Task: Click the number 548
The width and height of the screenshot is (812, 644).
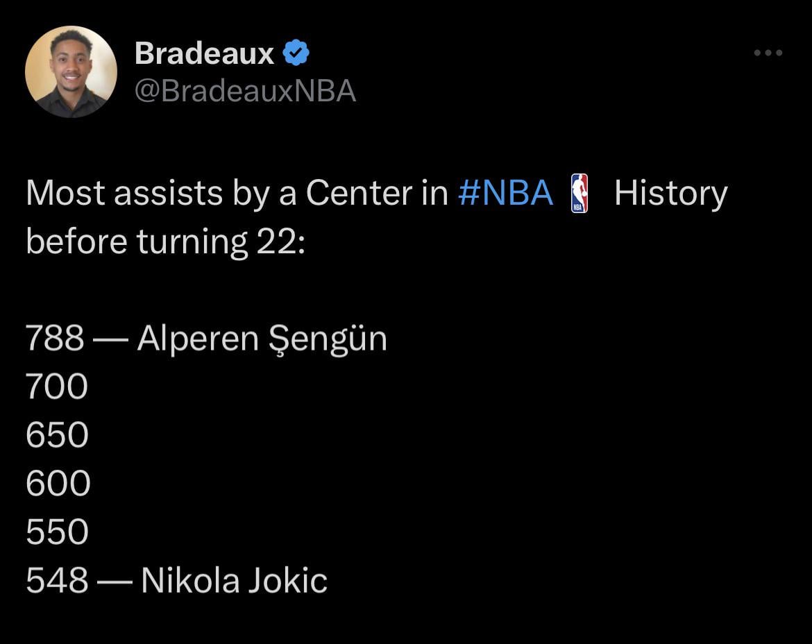Action: (57, 581)
